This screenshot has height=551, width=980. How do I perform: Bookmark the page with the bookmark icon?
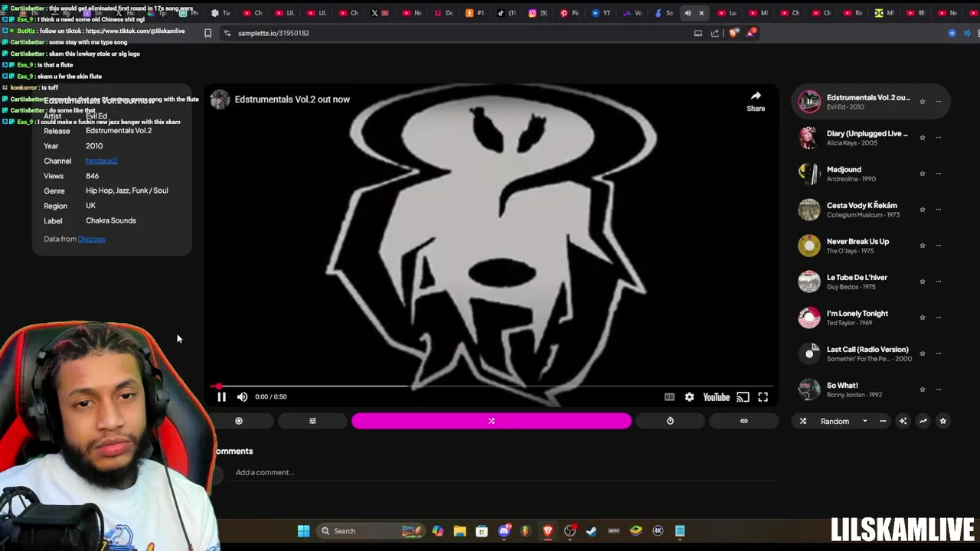coord(207,33)
